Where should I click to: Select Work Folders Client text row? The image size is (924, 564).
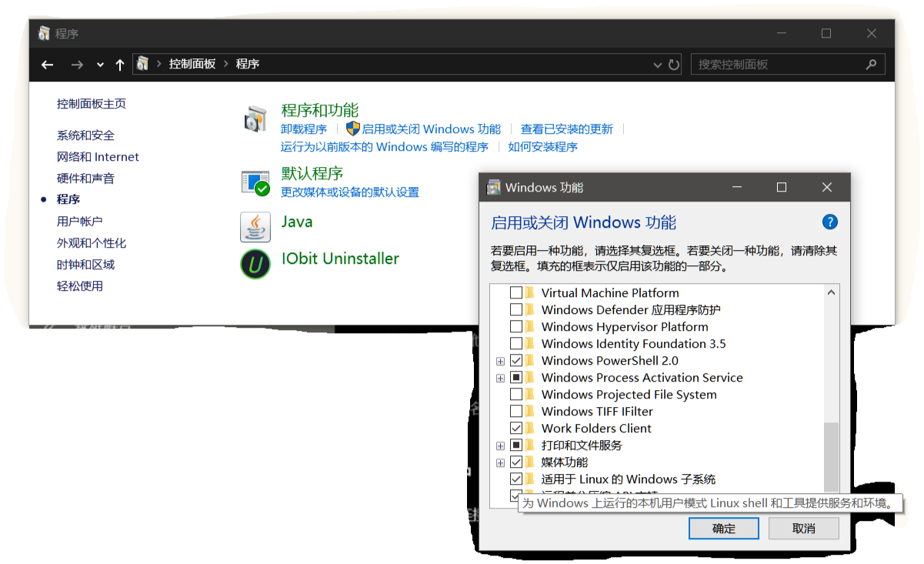[596, 429]
